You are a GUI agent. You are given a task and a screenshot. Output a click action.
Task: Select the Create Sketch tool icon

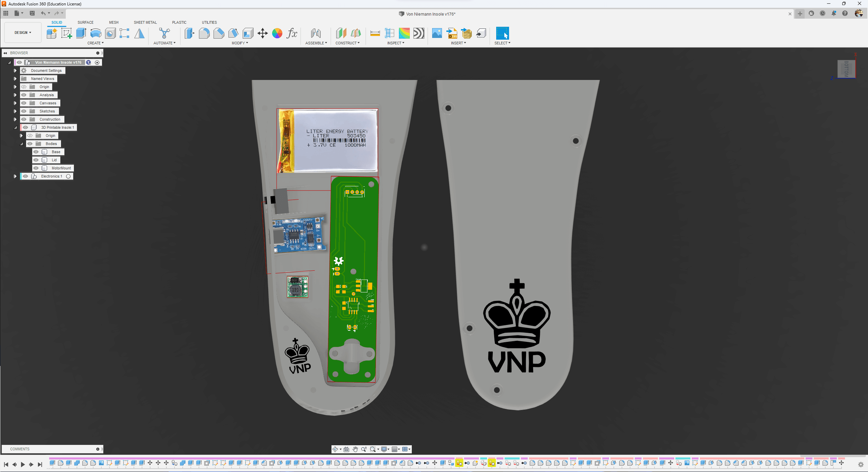pyautogui.click(x=66, y=33)
